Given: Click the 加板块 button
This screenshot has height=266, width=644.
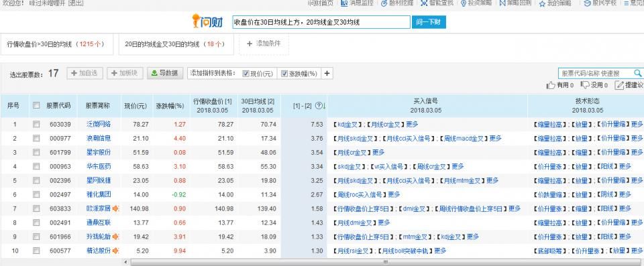Looking at the screenshot, I should [x=125, y=73].
